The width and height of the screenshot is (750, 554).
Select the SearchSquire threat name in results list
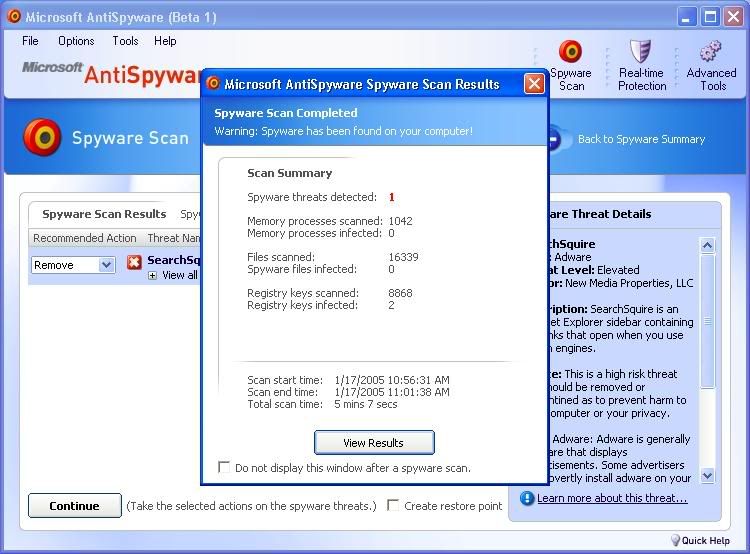tap(174, 260)
